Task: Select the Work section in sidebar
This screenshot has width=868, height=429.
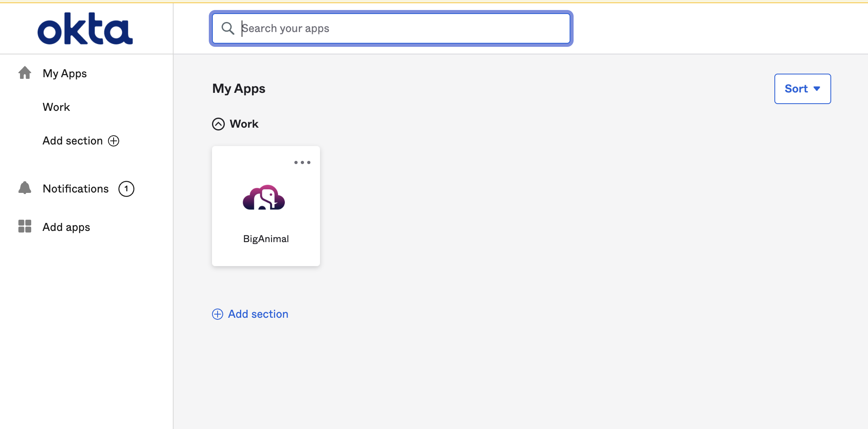Action: click(56, 107)
